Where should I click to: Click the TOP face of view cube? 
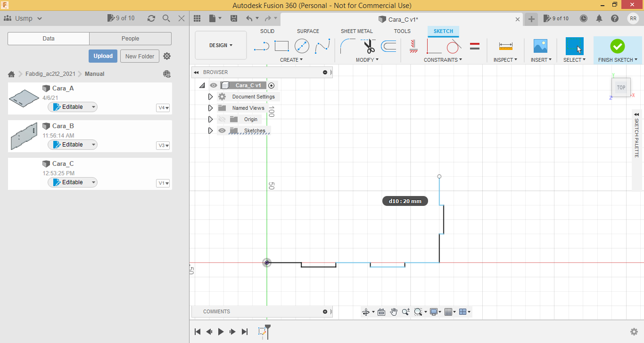pyautogui.click(x=621, y=88)
